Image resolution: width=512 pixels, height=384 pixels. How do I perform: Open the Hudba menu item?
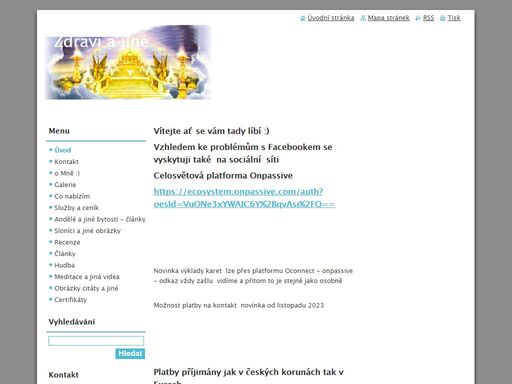[64, 265]
